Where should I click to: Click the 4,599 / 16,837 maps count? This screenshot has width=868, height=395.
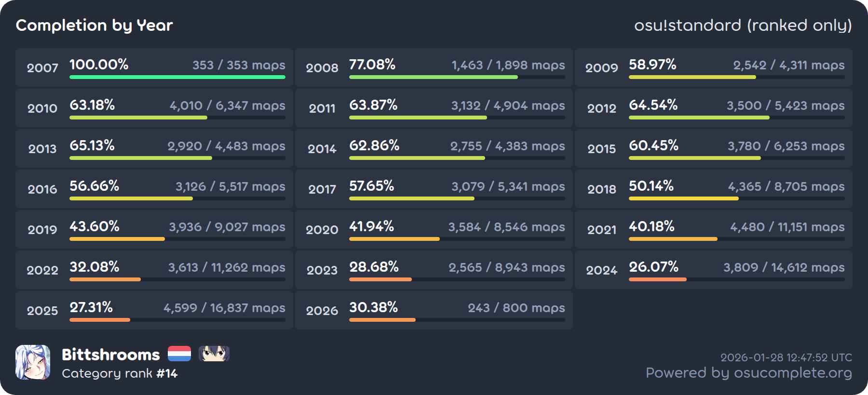[x=224, y=308]
